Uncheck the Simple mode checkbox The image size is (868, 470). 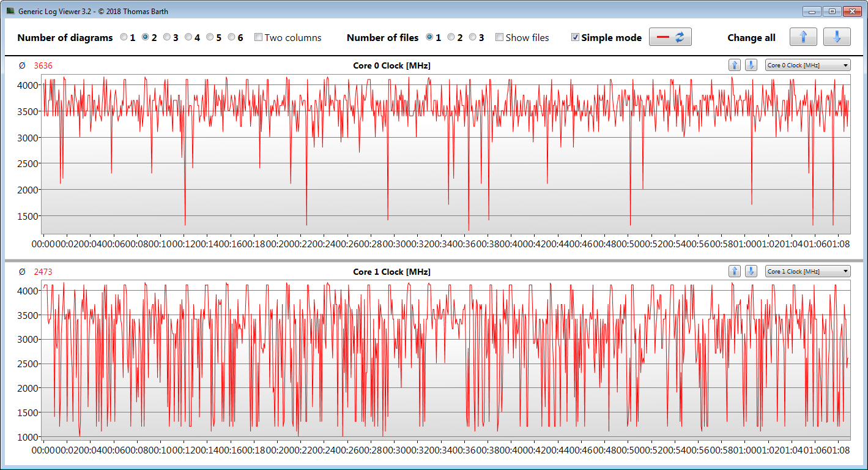coord(575,37)
